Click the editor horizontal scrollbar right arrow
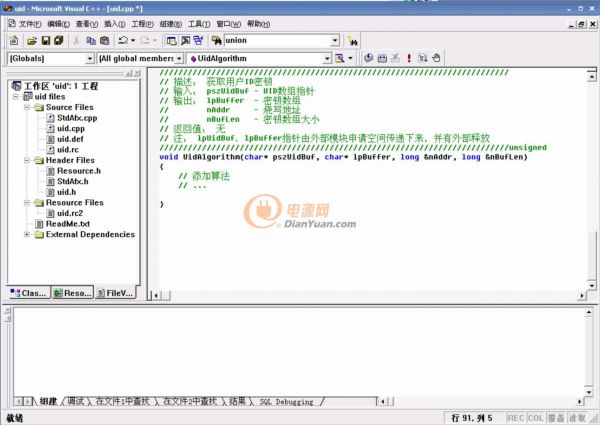 click(582, 296)
